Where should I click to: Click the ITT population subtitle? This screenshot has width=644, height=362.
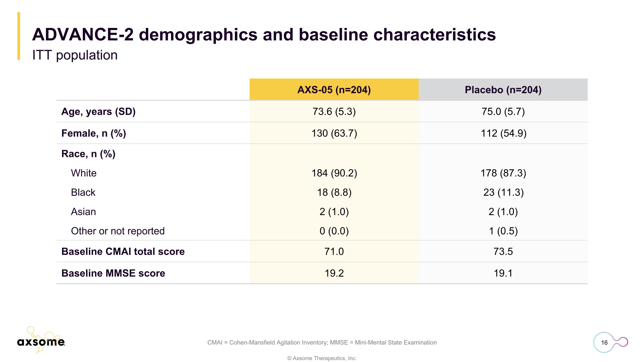[75, 55]
